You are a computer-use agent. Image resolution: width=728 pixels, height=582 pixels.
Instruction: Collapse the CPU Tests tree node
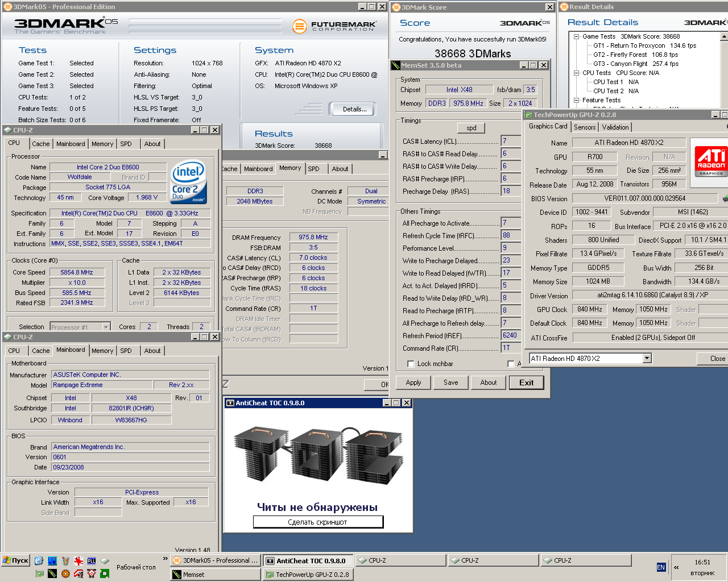pos(576,73)
